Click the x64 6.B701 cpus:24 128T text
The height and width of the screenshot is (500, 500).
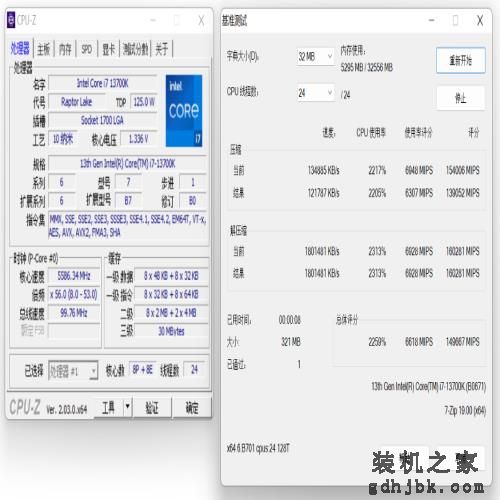(x=258, y=449)
